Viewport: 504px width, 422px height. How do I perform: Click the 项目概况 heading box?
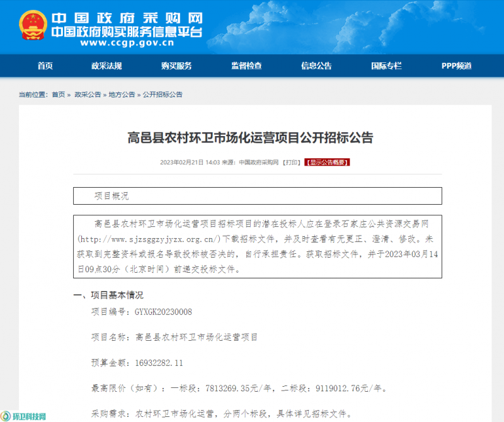(x=258, y=196)
